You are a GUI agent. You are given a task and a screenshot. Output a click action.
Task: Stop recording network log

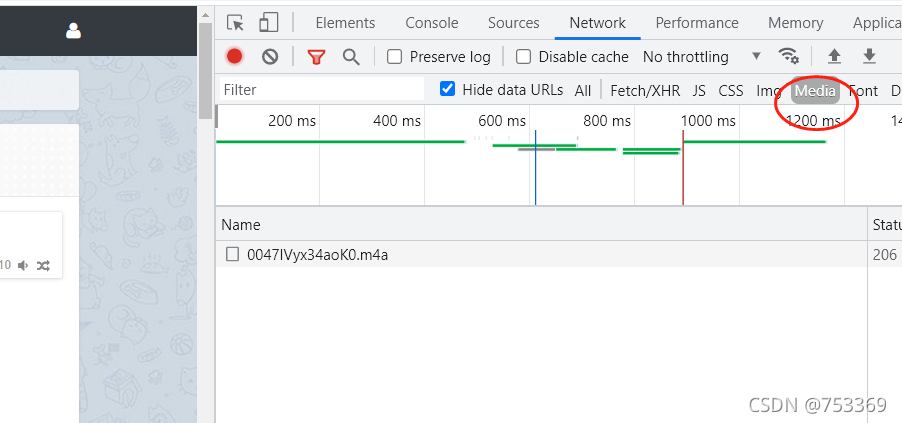(234, 56)
